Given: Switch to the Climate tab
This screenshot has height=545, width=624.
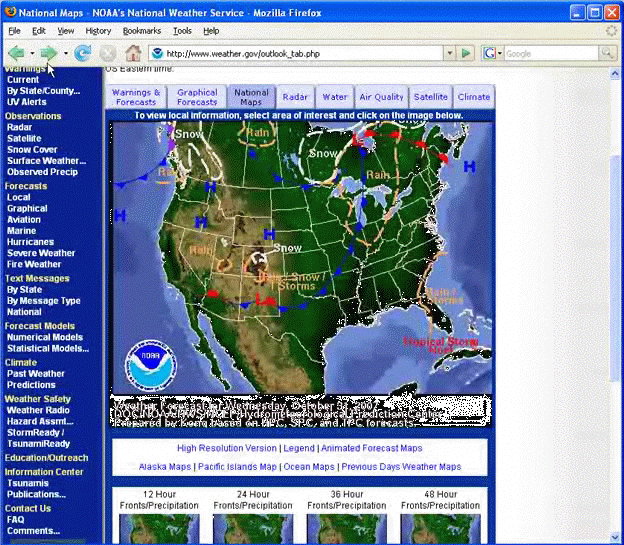Looking at the screenshot, I should 474,97.
